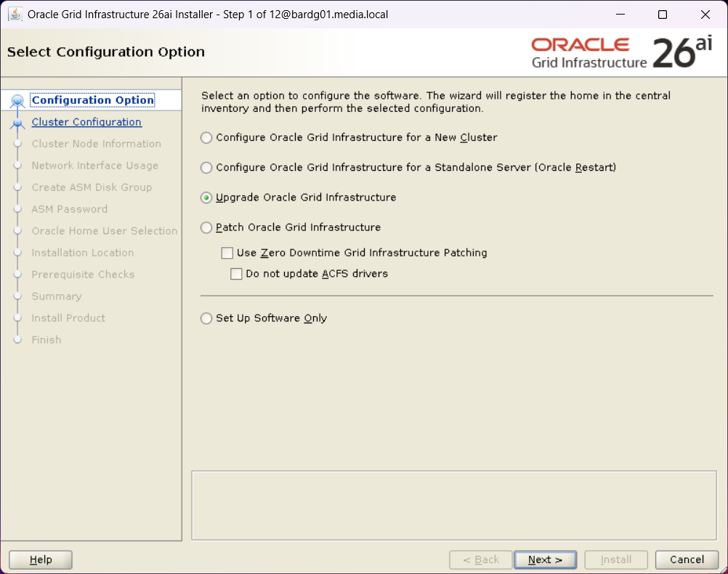Click the disabled Install button
This screenshot has width=728, height=574.
[615, 559]
